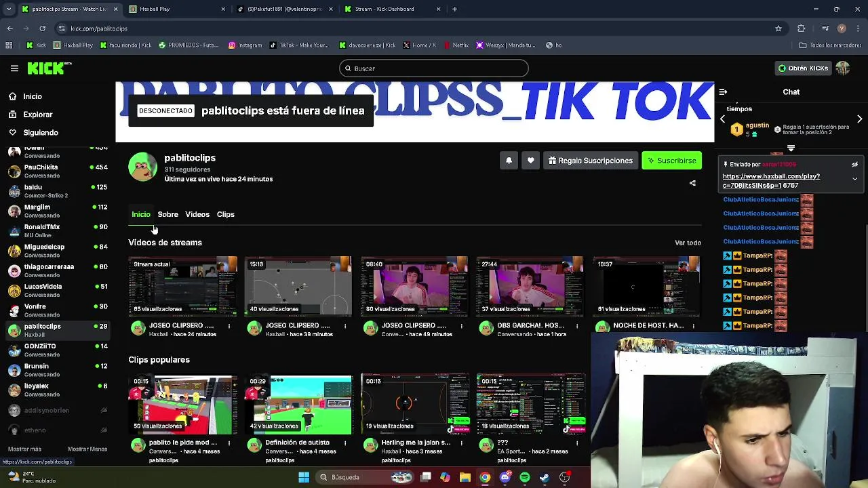Open the Kick hamburger menu
Viewport: 868px width, 488px height.
pos(14,68)
